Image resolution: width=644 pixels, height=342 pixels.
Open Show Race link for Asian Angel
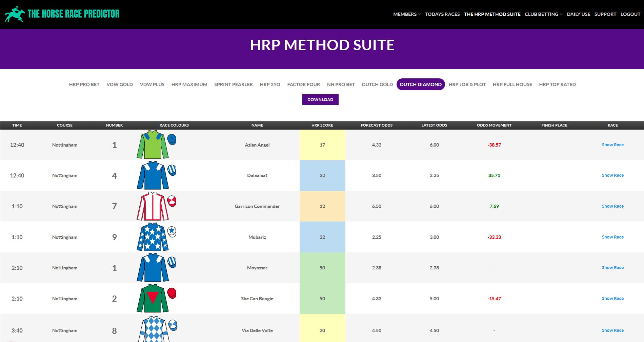tap(612, 145)
